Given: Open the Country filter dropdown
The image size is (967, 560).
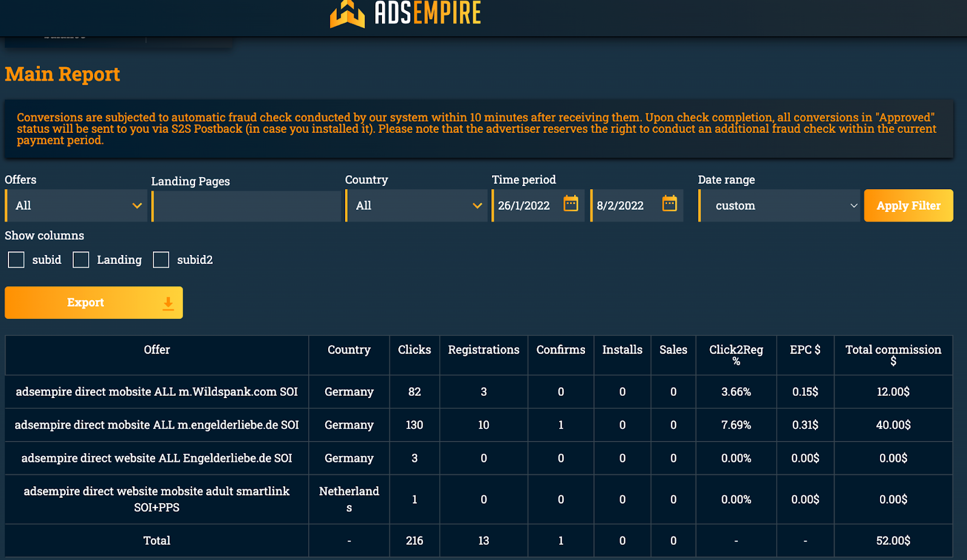Looking at the screenshot, I should click(416, 205).
